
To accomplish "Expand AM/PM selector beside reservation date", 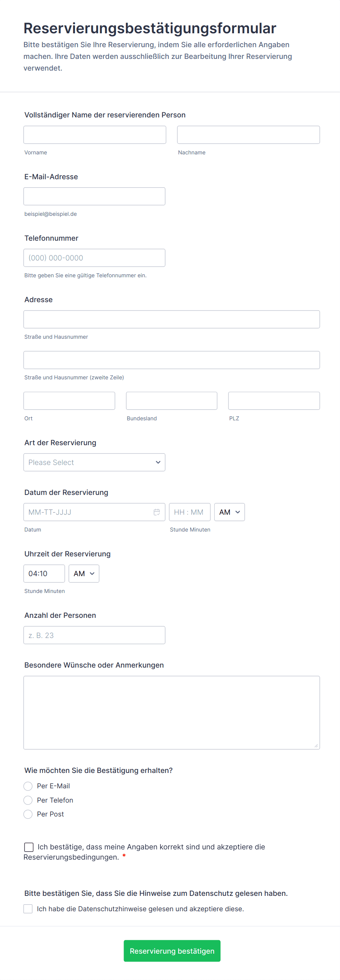I will pyautogui.click(x=229, y=512).
